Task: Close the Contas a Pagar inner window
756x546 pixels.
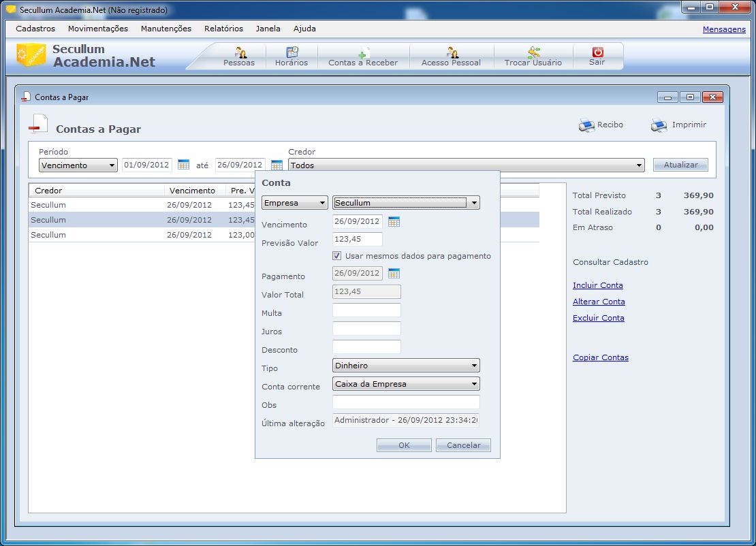Action: pyautogui.click(x=712, y=97)
